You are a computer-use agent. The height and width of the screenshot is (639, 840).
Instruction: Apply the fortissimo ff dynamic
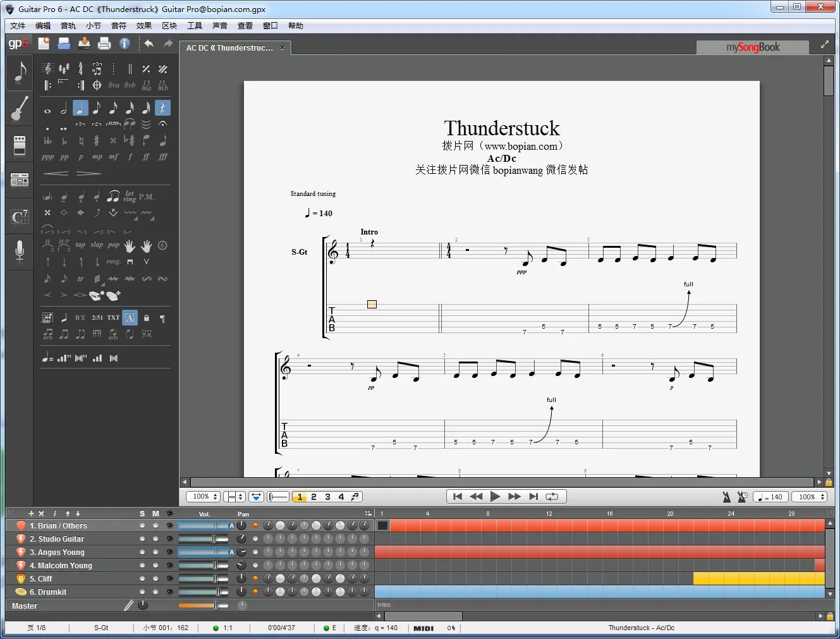click(x=146, y=157)
